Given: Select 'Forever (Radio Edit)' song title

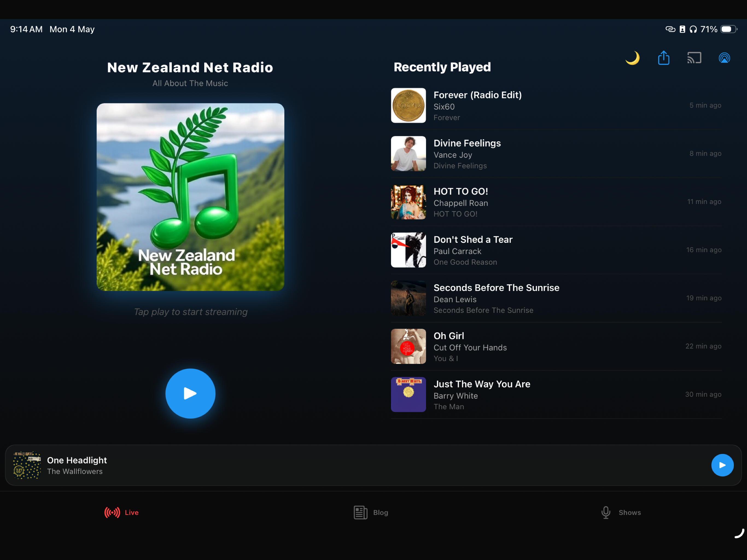Looking at the screenshot, I should (x=477, y=95).
